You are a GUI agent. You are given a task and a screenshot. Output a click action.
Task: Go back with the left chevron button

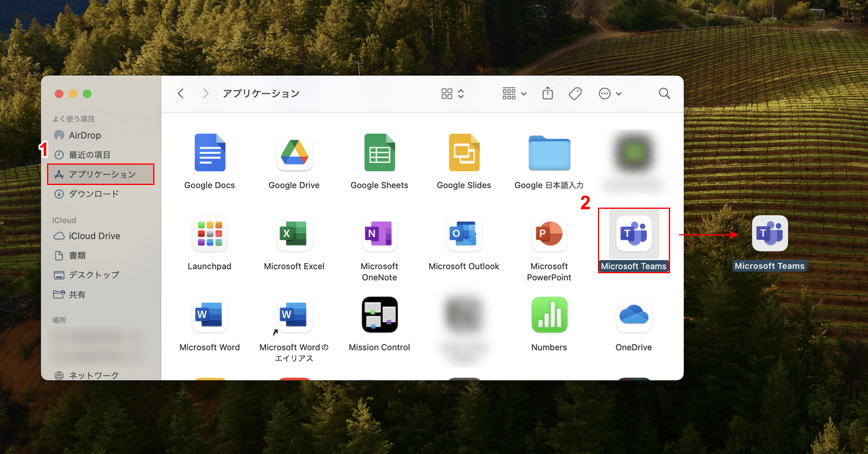point(181,94)
